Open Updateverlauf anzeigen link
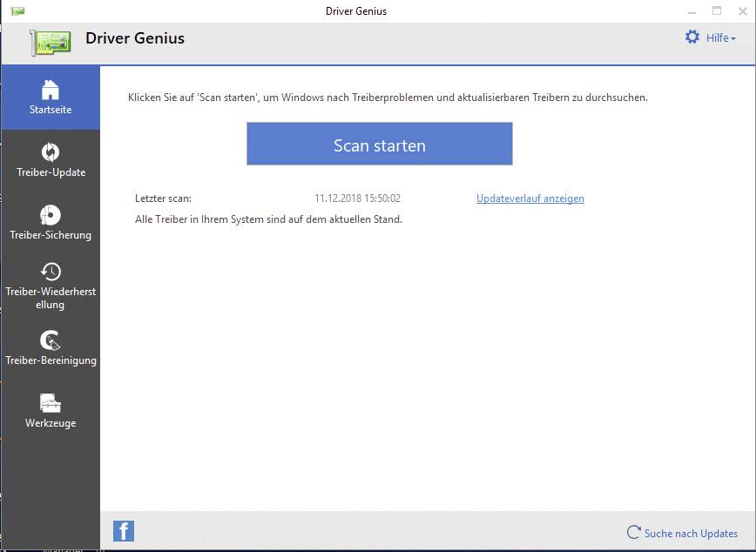Image resolution: width=756 pixels, height=552 pixels. (530, 199)
